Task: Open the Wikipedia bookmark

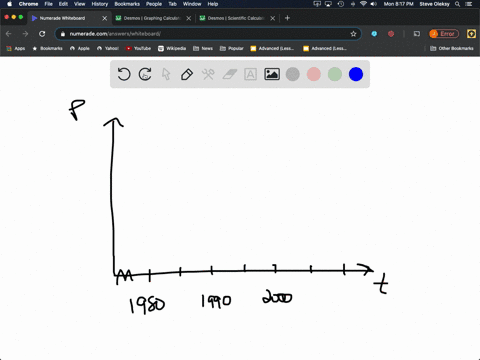Action: point(172,48)
